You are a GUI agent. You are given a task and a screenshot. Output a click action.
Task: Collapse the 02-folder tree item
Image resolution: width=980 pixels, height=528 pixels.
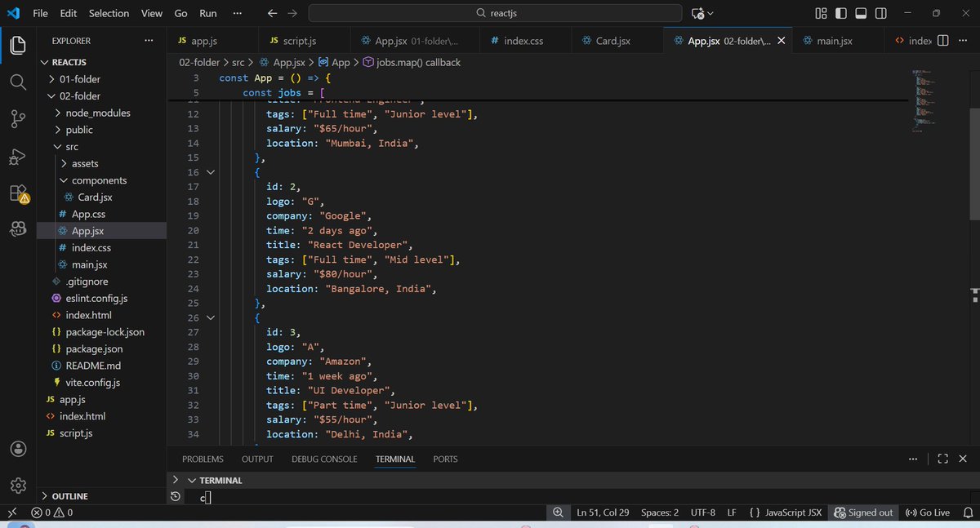tap(53, 96)
